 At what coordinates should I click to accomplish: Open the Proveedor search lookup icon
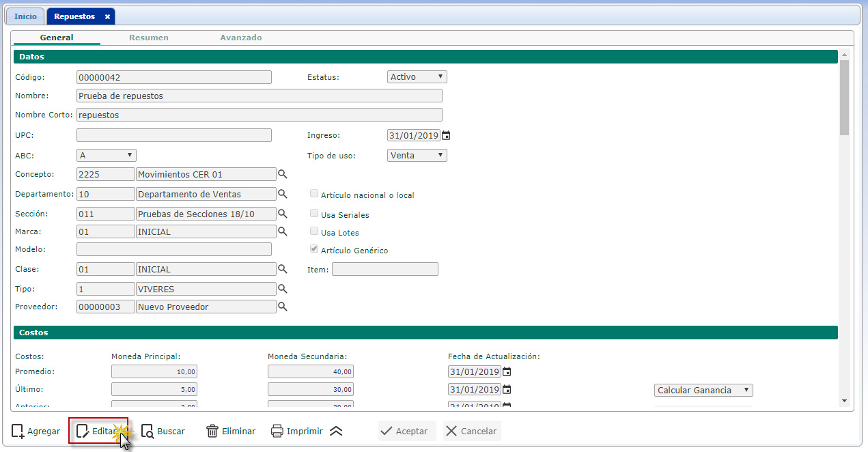point(282,307)
